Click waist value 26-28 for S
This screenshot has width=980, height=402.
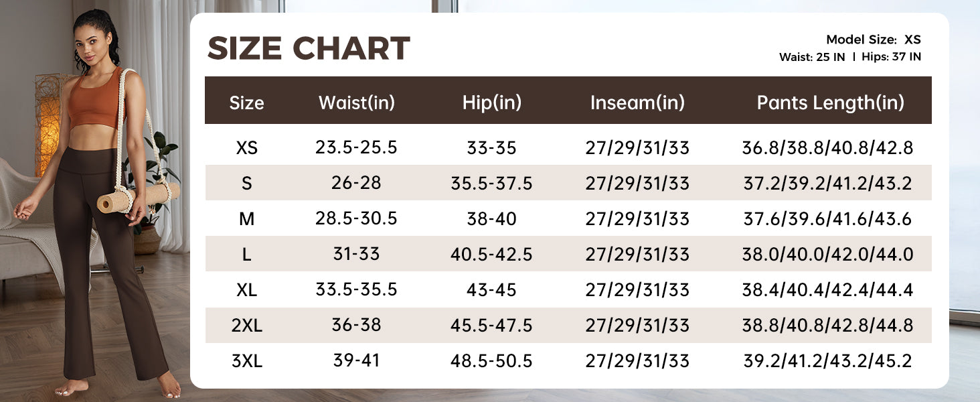pyautogui.click(x=356, y=184)
